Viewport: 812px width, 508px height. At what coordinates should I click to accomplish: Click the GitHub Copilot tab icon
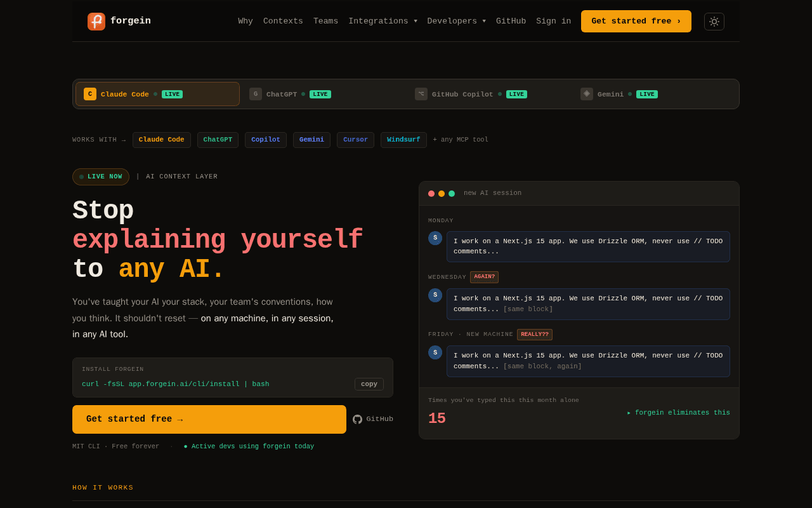point(421,94)
